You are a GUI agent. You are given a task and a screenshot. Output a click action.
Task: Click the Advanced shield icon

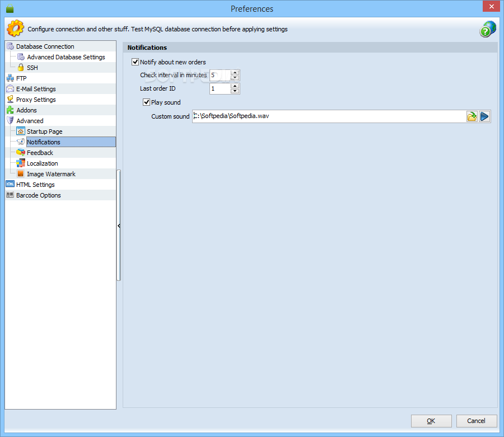[10, 120]
